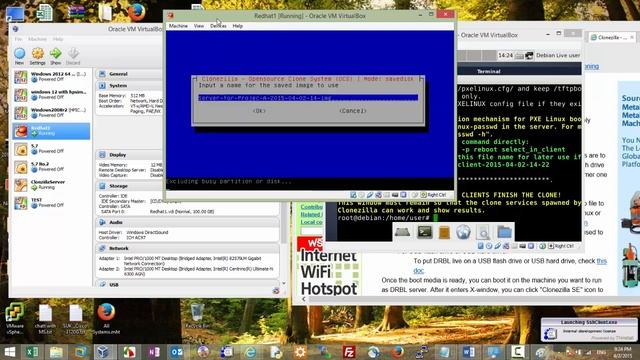Open Recycle Bin desktop icon
640x360 pixels.
tap(197, 315)
